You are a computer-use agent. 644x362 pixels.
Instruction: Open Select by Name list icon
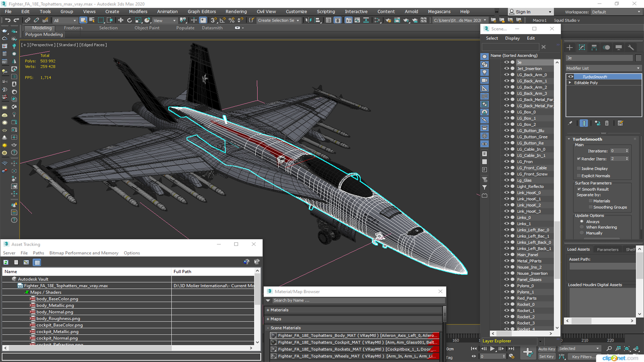pyautogui.click(x=92, y=20)
